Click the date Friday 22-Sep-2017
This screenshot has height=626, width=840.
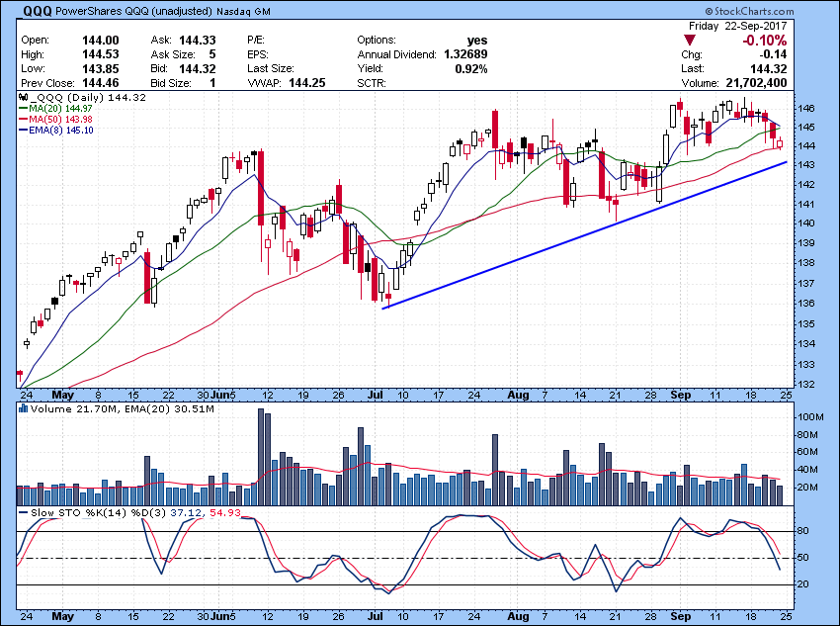[x=737, y=26]
